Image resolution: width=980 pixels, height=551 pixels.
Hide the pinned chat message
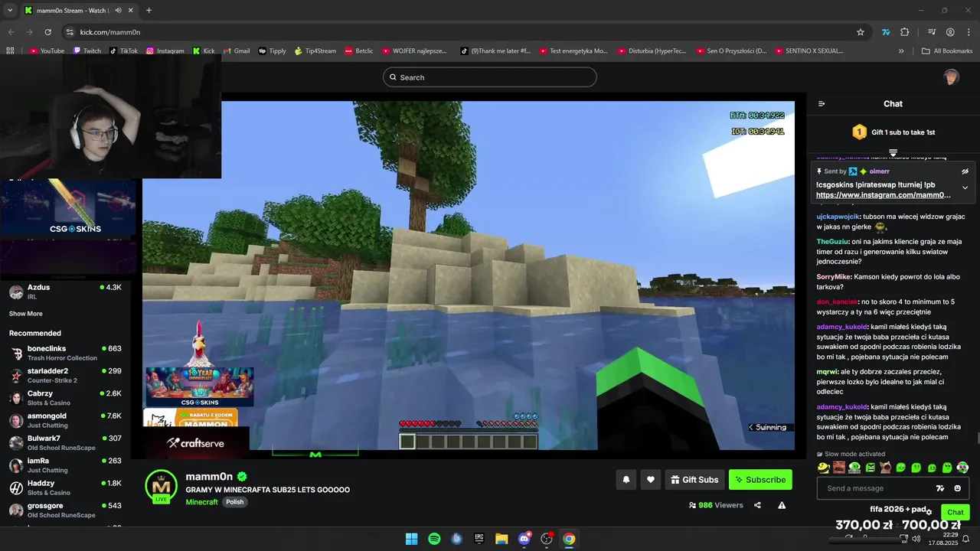pyautogui.click(x=965, y=171)
